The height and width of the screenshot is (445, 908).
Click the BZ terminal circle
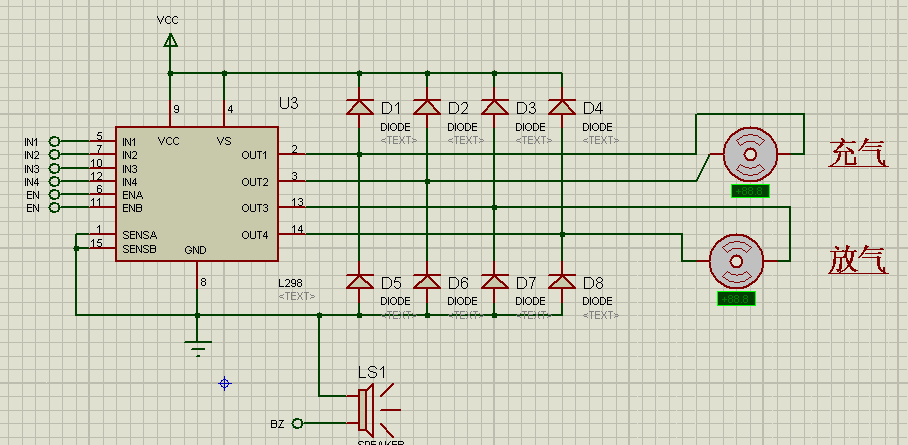[297, 424]
